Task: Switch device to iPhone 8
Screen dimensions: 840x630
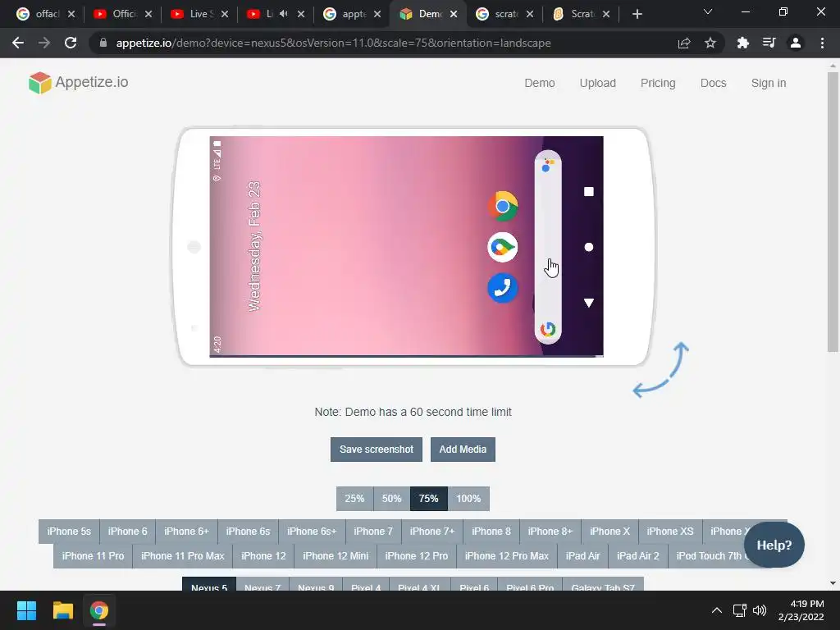Action: point(491,532)
